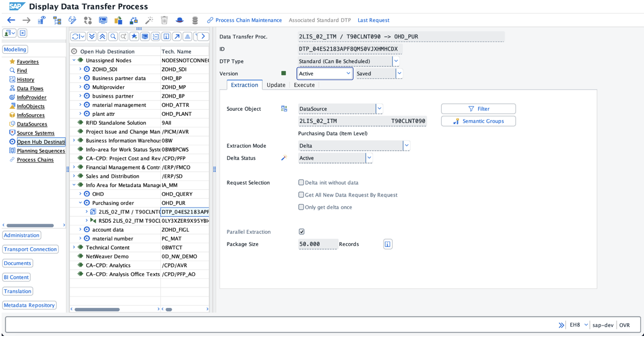644x337 pixels.
Task: Click the refresh tree icon
Action: pyautogui.click(x=77, y=37)
